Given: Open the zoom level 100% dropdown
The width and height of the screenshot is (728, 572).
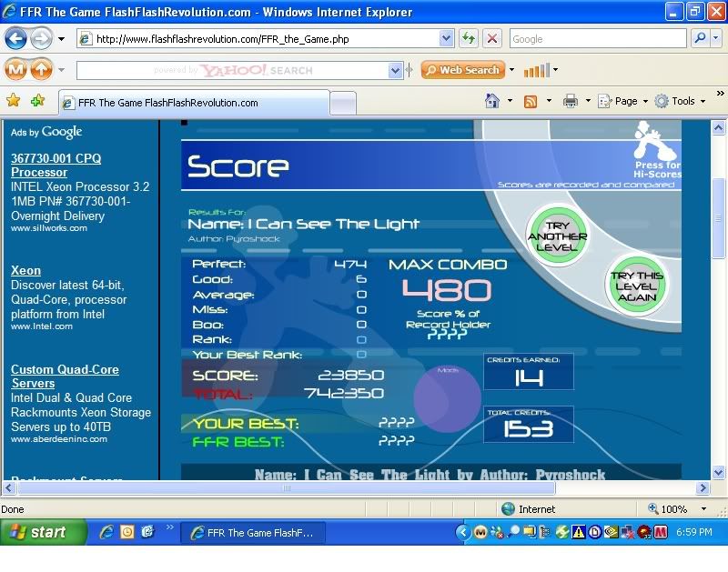Looking at the screenshot, I should tap(703, 509).
